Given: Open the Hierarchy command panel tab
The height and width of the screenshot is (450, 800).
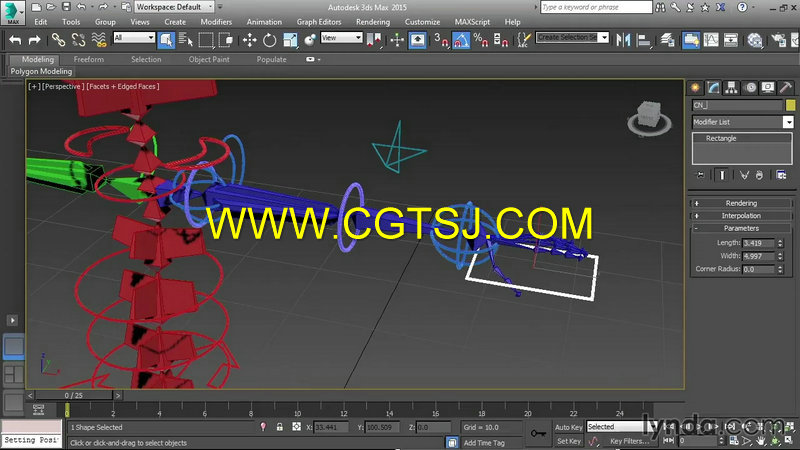Looking at the screenshot, I should tap(732, 88).
